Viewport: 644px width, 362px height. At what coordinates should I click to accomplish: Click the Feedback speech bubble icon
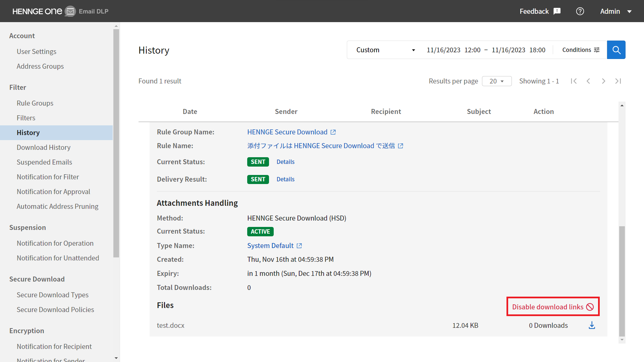[557, 11]
